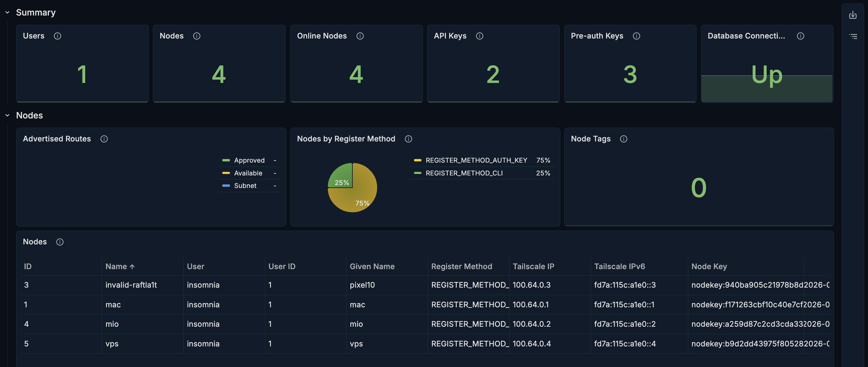Click the yellow AUTH_KEY legend color swatch

point(418,160)
